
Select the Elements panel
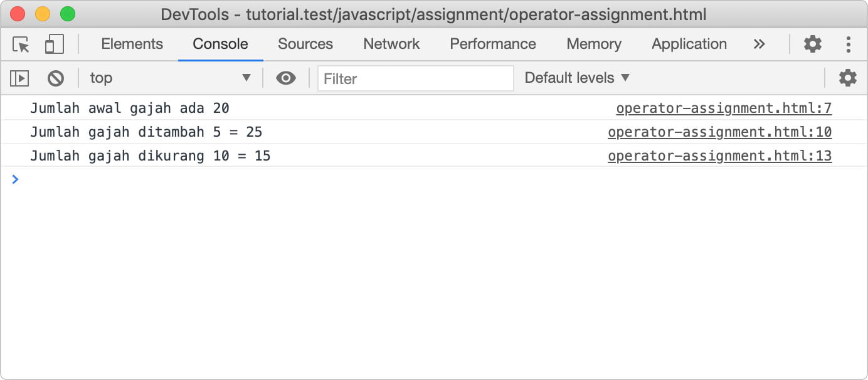132,44
